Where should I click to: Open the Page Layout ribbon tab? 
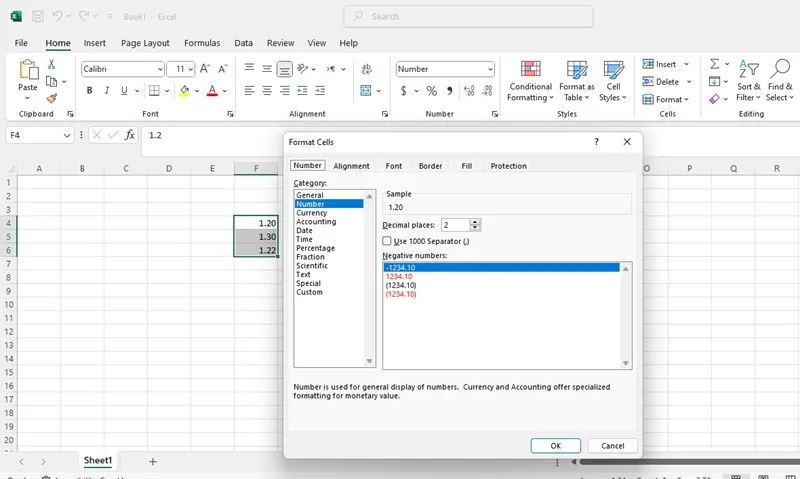point(145,43)
